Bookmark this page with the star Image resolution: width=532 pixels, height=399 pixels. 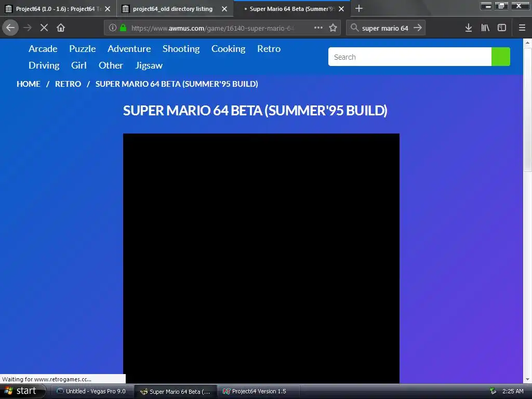point(333,28)
